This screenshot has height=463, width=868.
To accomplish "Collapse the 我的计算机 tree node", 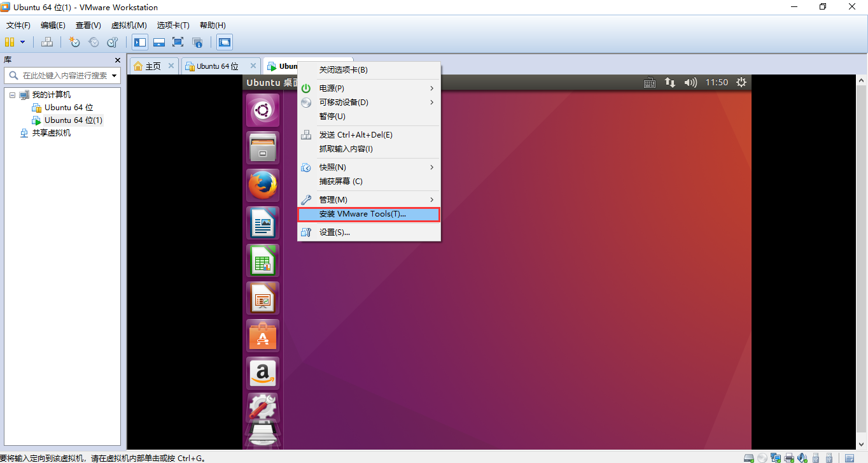I will click(12, 95).
